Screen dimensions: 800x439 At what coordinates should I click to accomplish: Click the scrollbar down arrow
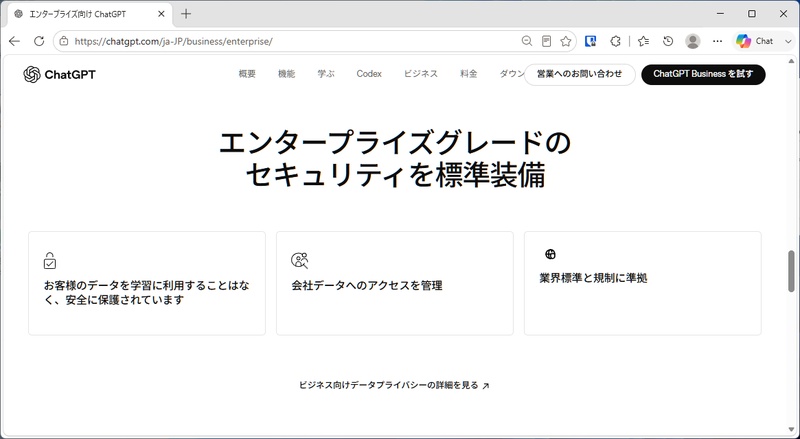(x=791, y=429)
